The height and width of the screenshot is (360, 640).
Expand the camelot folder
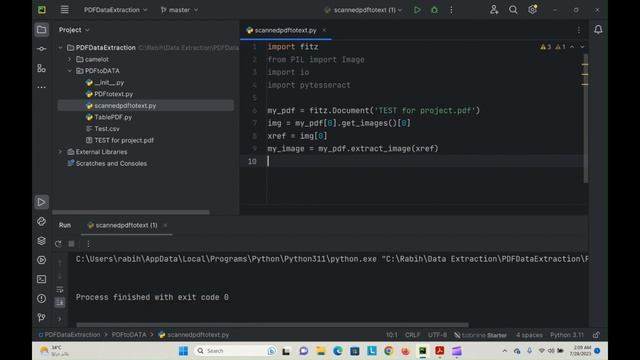[69, 59]
